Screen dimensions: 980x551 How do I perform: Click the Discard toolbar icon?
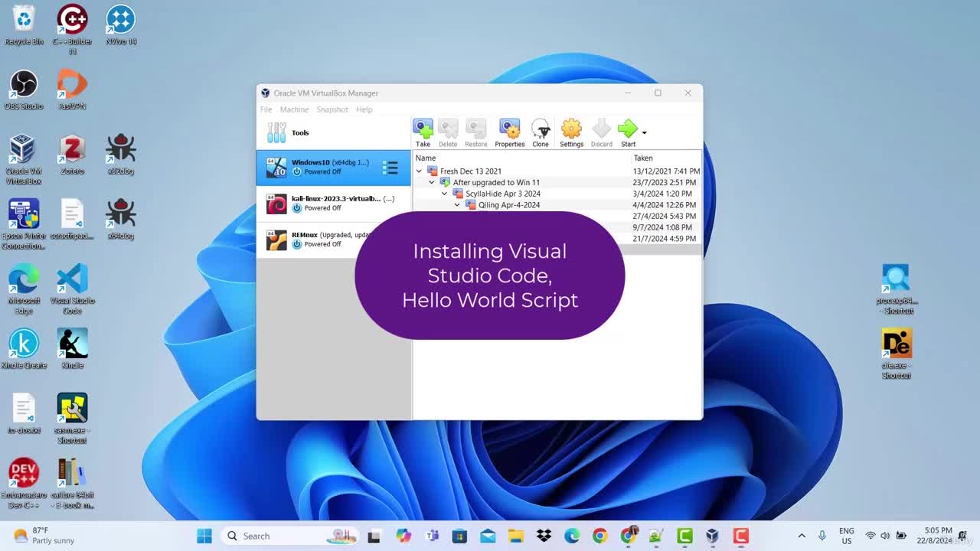pos(601,133)
